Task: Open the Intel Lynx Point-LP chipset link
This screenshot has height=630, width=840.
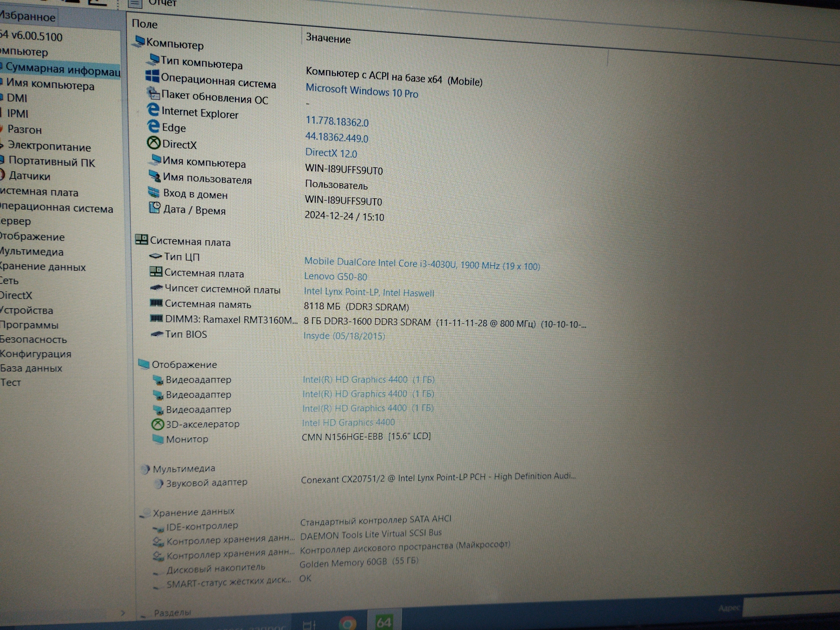Action: (x=369, y=292)
